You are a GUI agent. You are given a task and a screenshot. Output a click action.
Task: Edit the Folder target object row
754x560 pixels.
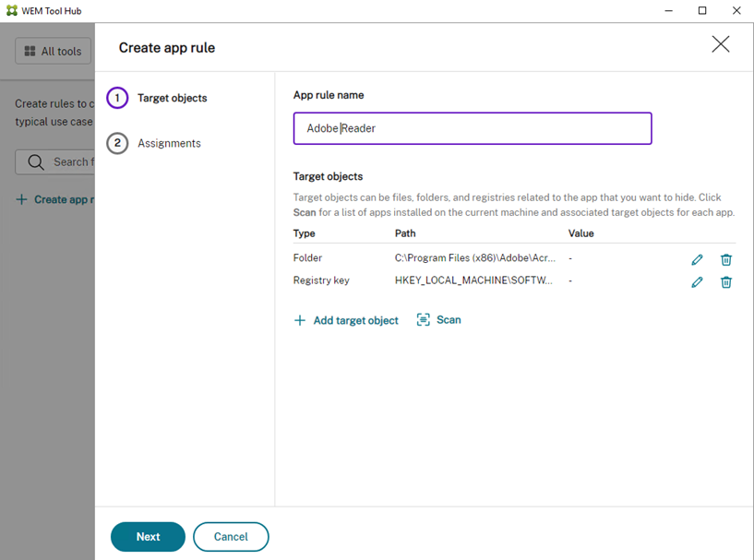(x=697, y=260)
